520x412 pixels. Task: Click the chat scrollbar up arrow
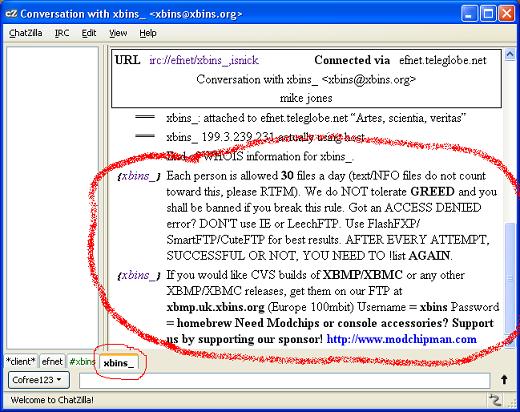(510, 54)
